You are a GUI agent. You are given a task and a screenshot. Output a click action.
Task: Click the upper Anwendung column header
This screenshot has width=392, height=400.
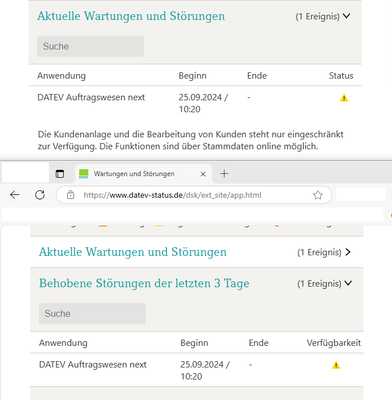pos(61,76)
